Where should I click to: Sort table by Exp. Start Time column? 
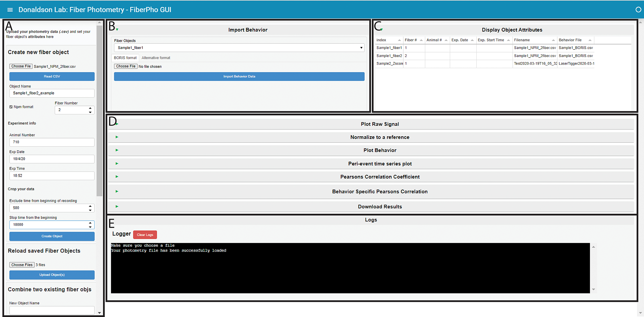(494, 40)
